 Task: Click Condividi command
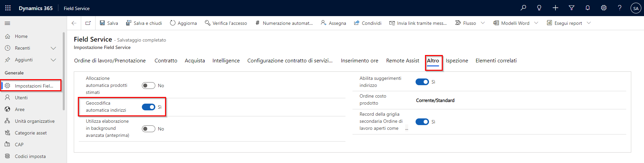368,23
